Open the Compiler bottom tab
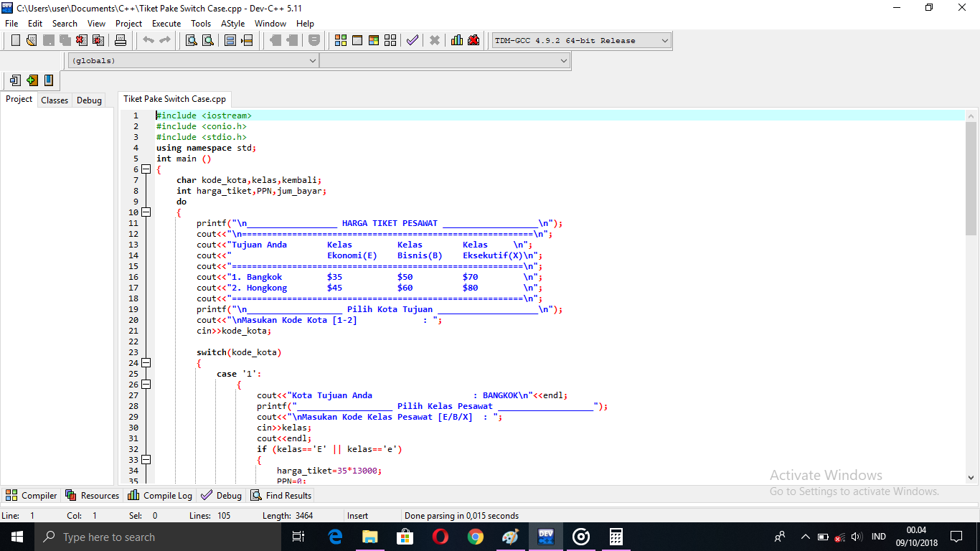The image size is (980, 551). [x=32, y=495]
